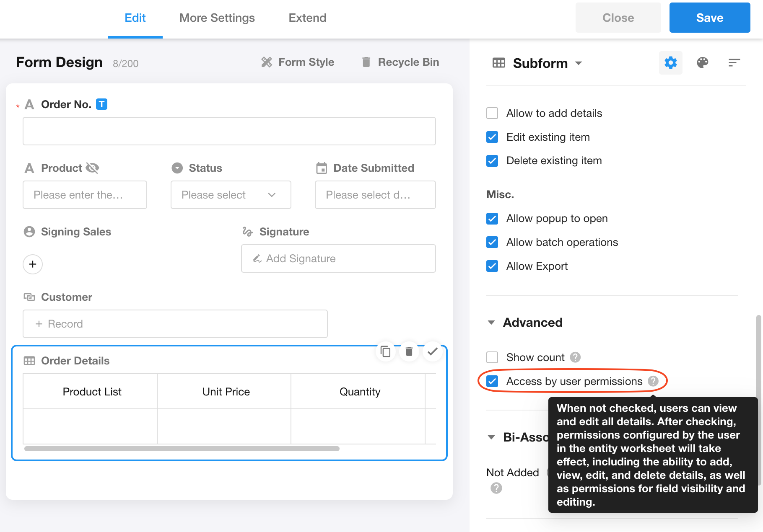The image size is (763, 532).
Task: Click help icon beside Show count
Action: click(x=575, y=357)
